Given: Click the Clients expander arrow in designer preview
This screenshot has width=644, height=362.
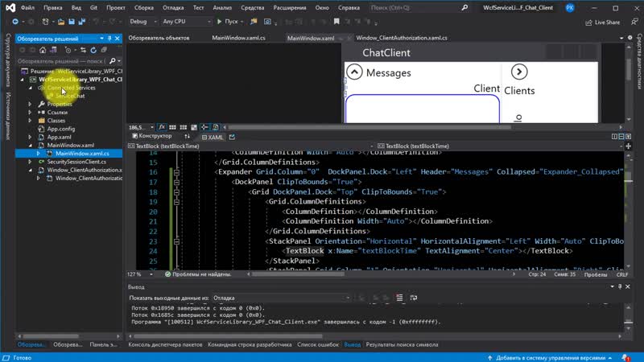Looking at the screenshot, I should (x=519, y=72).
